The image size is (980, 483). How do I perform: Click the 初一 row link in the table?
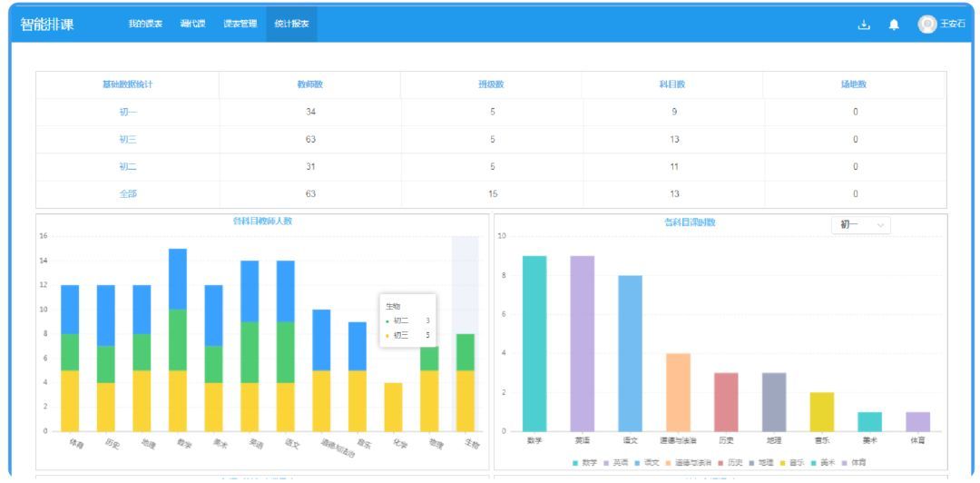[x=128, y=112]
